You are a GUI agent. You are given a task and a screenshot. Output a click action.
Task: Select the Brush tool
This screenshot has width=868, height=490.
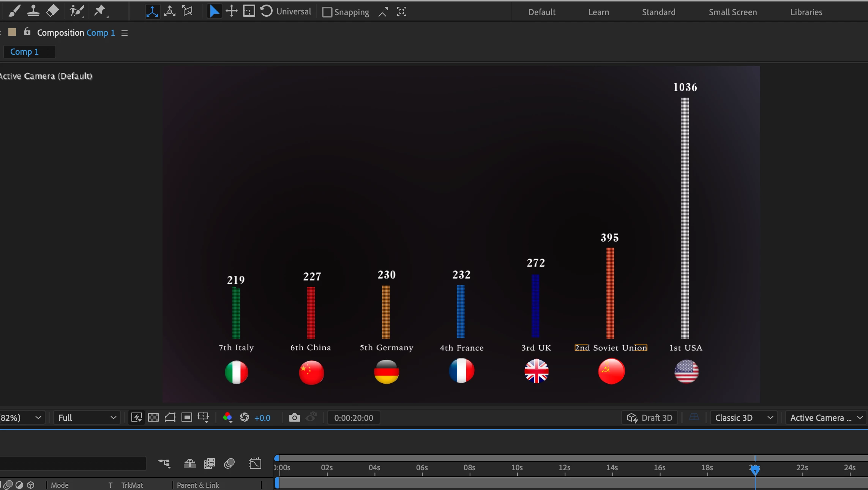click(14, 11)
